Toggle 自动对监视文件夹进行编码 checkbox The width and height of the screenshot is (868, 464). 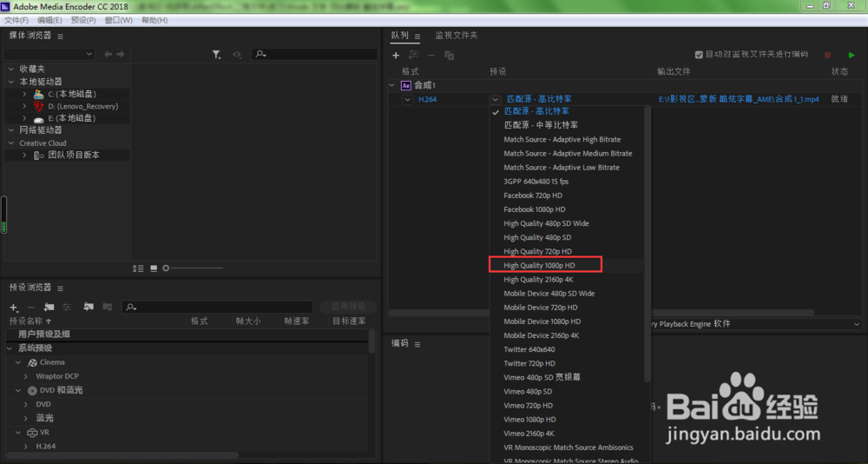(699, 55)
